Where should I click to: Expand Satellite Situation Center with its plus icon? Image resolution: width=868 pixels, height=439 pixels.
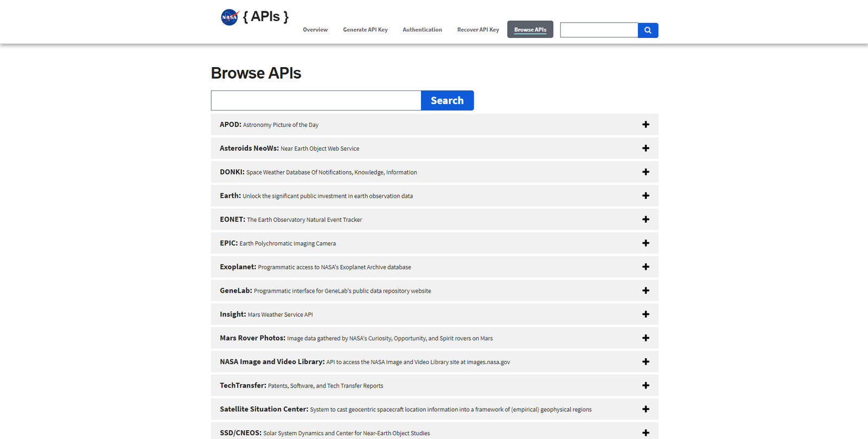[x=646, y=409]
